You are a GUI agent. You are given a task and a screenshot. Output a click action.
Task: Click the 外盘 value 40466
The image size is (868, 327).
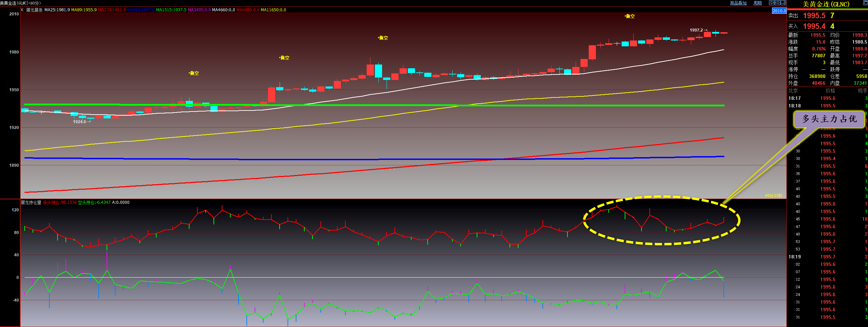(818, 83)
